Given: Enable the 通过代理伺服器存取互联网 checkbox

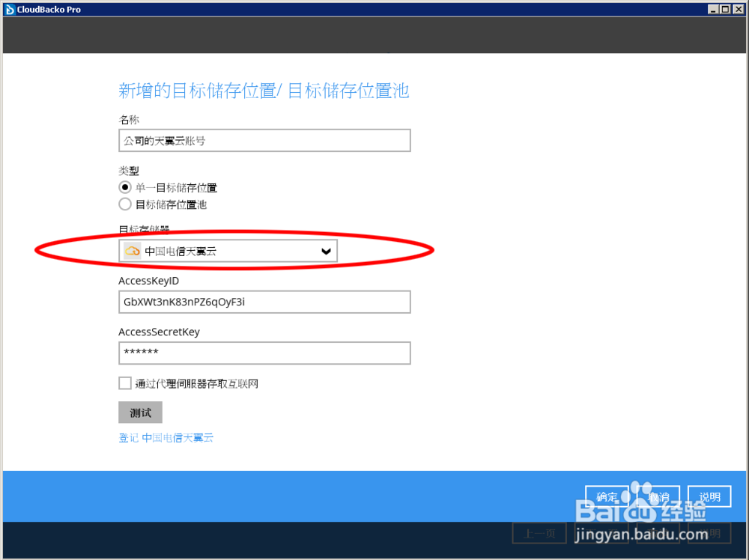Looking at the screenshot, I should [x=124, y=383].
